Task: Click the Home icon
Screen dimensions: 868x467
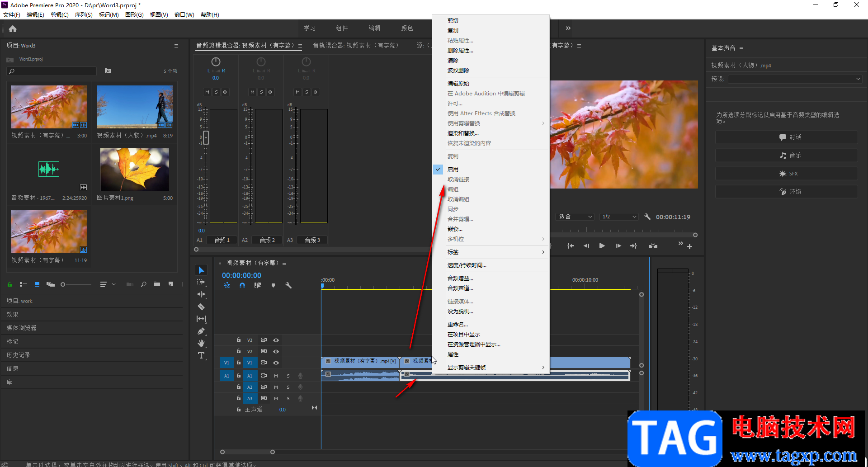Action: [13, 29]
